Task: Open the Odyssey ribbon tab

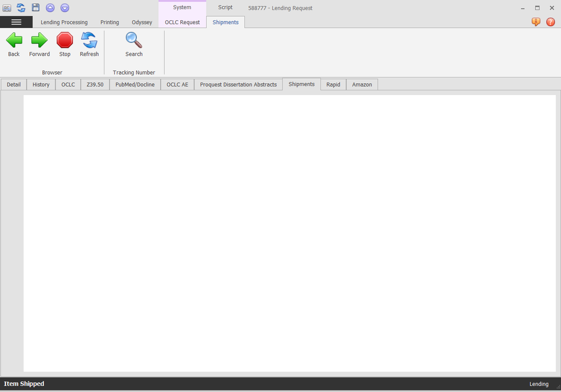Action: [x=142, y=22]
